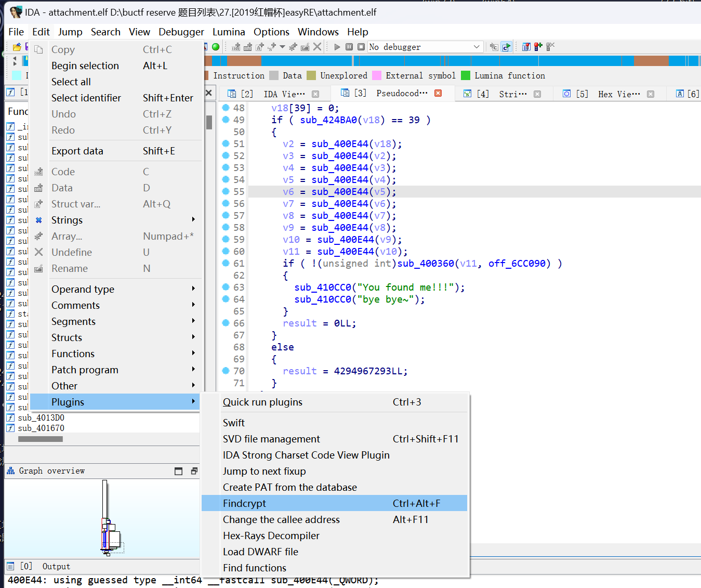Open the breakpoint list toolbar icon
The image size is (701, 588).
[x=526, y=47]
